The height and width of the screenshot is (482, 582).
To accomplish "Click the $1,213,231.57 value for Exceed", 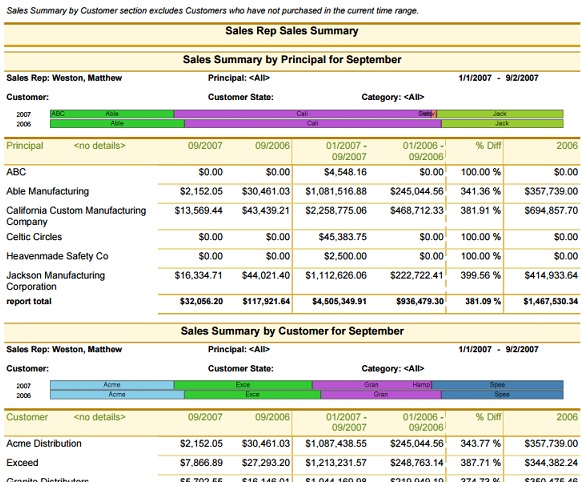I will point(336,463).
